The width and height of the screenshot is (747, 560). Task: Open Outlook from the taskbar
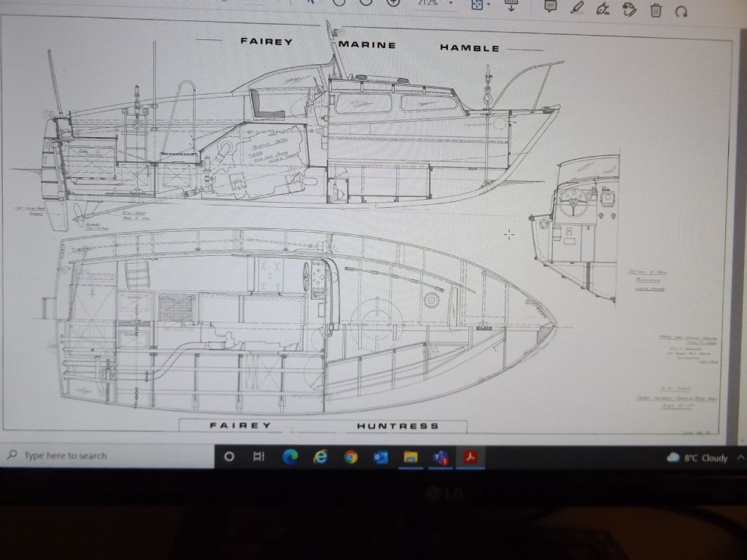381,458
